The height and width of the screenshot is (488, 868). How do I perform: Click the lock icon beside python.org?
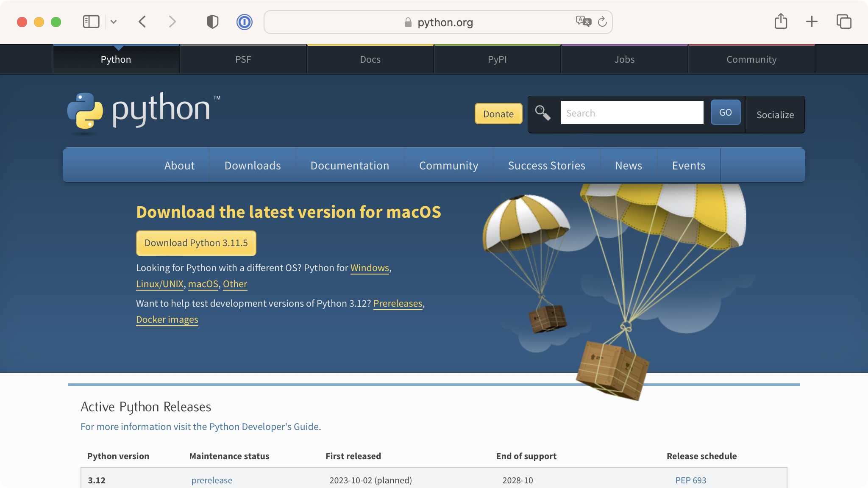tap(408, 22)
